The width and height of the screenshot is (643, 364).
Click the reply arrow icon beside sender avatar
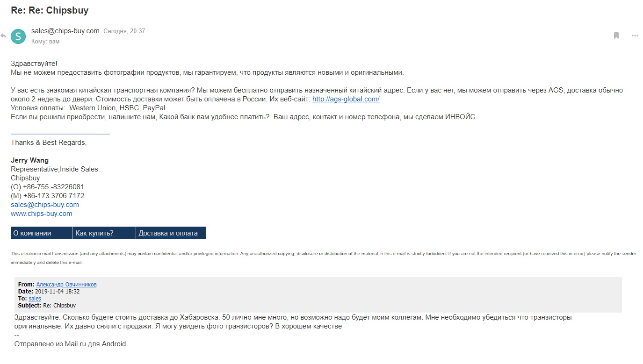(3, 36)
